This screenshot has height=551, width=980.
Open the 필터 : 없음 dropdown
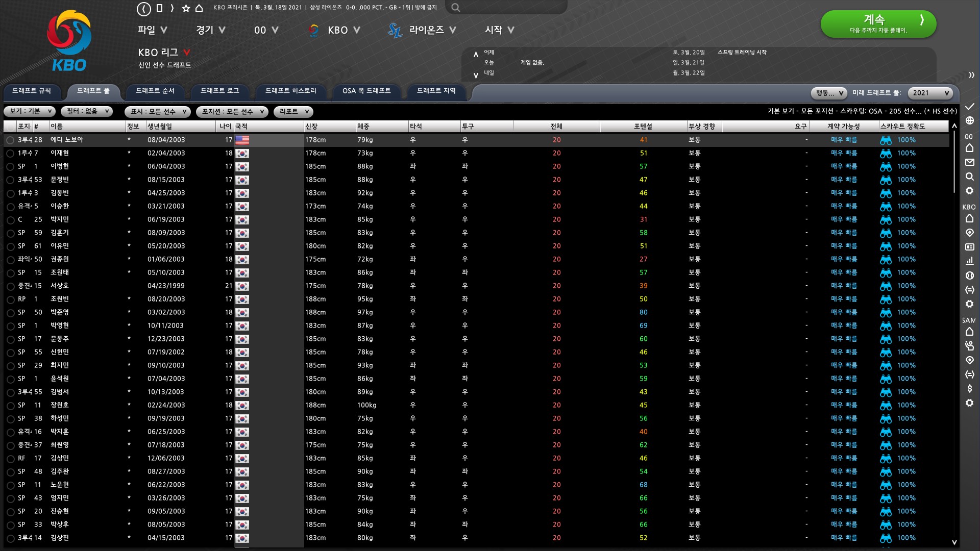pyautogui.click(x=86, y=111)
